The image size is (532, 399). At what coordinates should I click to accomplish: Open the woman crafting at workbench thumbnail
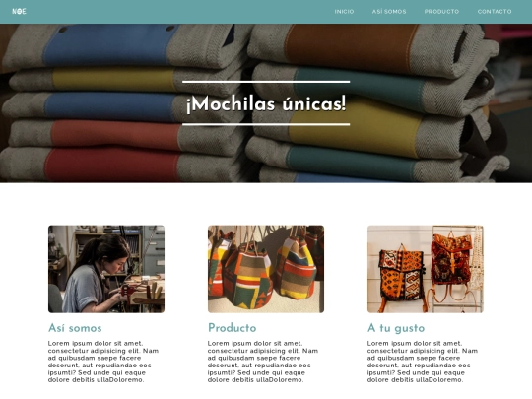tap(106, 269)
